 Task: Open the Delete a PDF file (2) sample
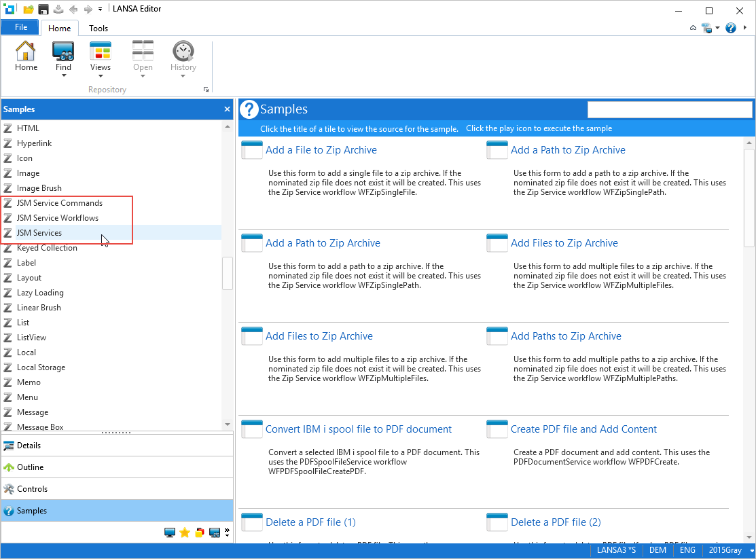[x=556, y=522]
